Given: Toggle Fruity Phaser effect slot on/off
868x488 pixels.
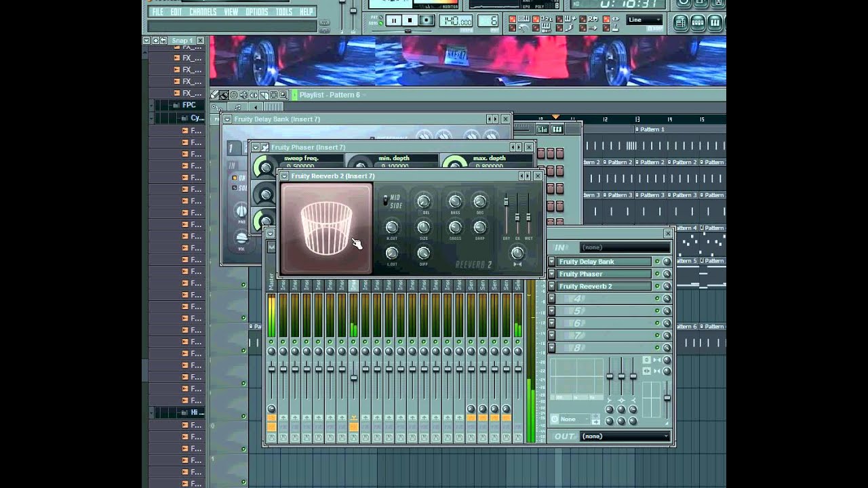Looking at the screenshot, I should (x=657, y=274).
